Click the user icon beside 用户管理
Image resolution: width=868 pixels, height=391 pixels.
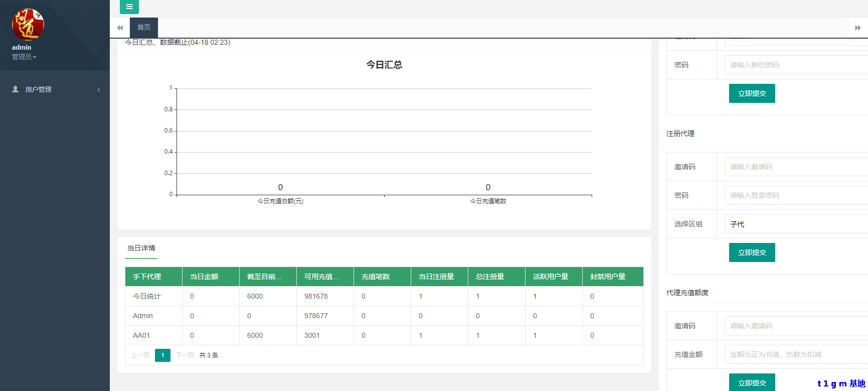pos(16,89)
